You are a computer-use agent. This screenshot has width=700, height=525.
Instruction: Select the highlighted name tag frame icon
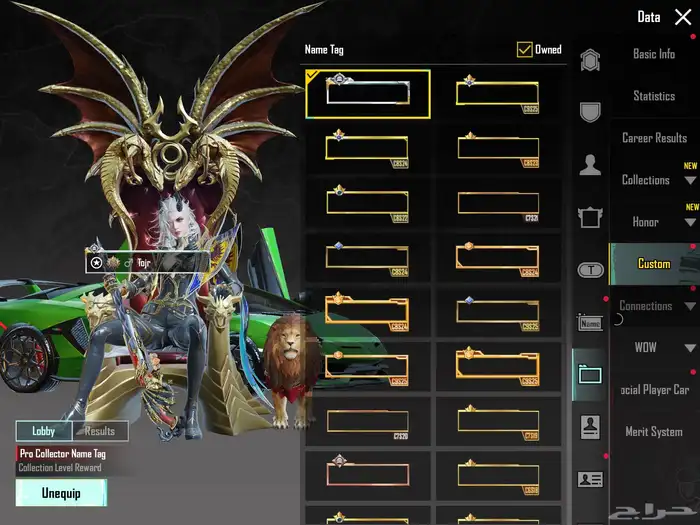(590, 375)
